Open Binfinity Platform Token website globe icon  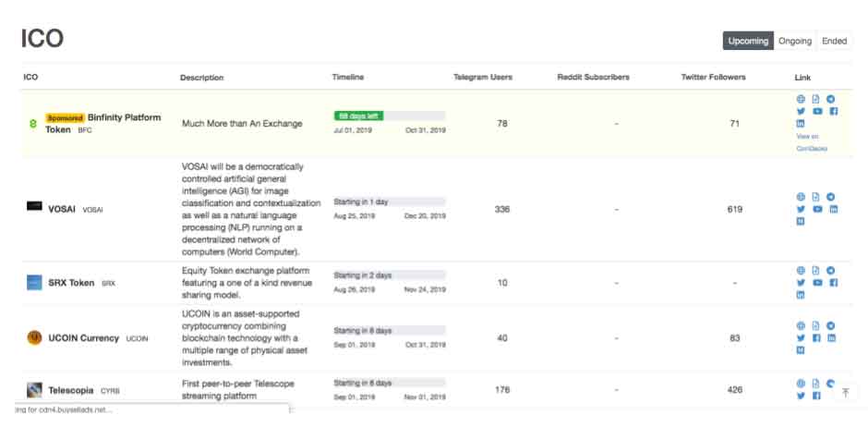click(801, 99)
